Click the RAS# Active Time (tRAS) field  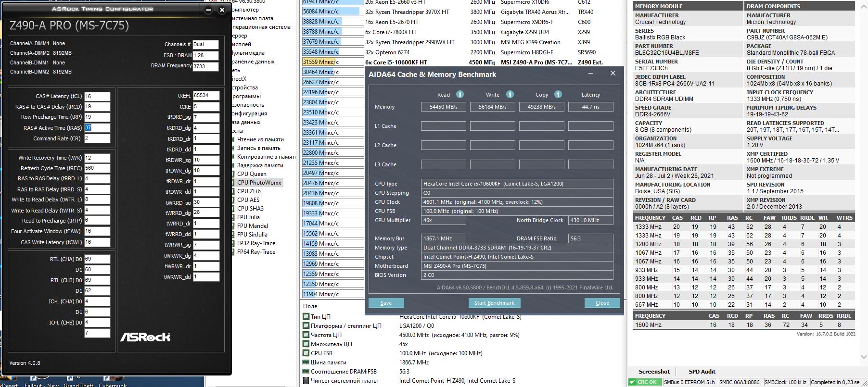point(97,128)
